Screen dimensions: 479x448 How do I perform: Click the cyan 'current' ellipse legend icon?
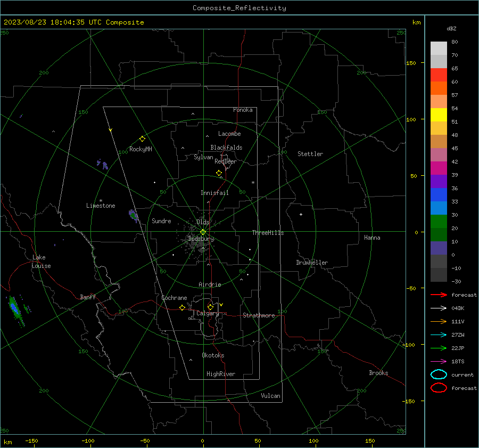pyautogui.click(x=439, y=374)
